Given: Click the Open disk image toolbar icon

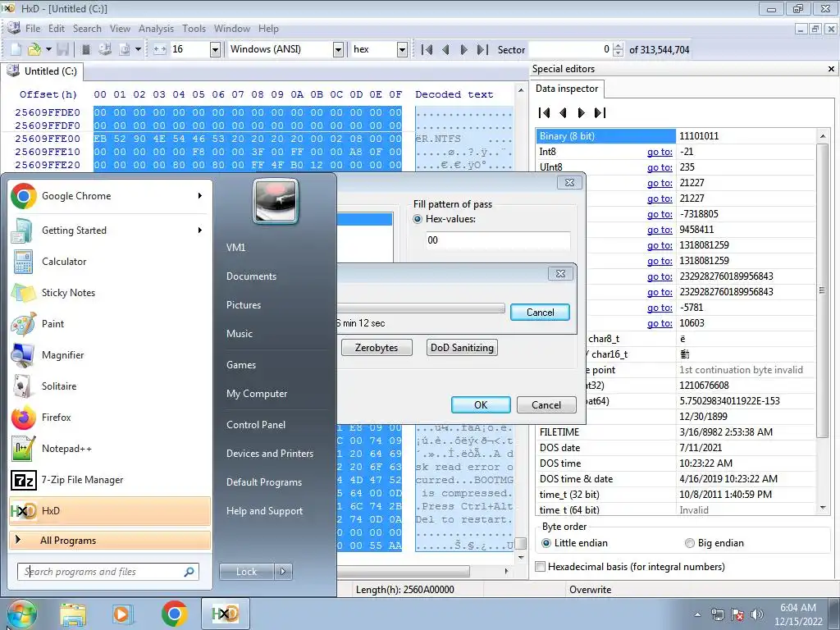Looking at the screenshot, I should tap(125, 50).
